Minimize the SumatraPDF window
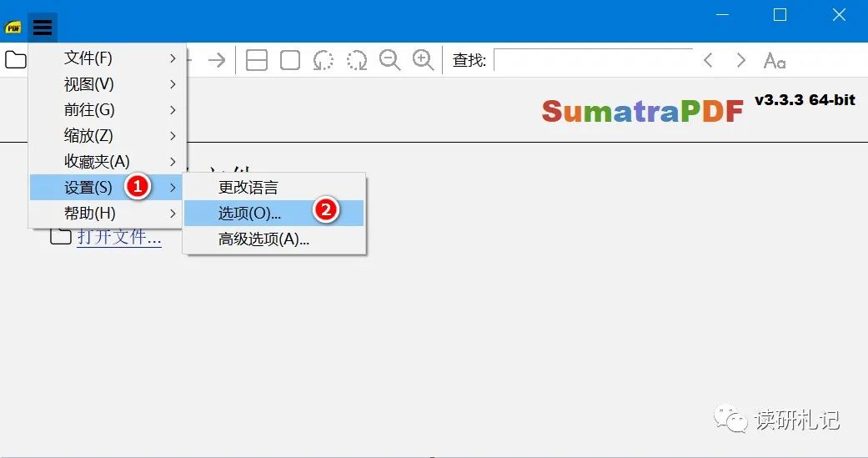The height and width of the screenshot is (458, 868). tap(722, 15)
